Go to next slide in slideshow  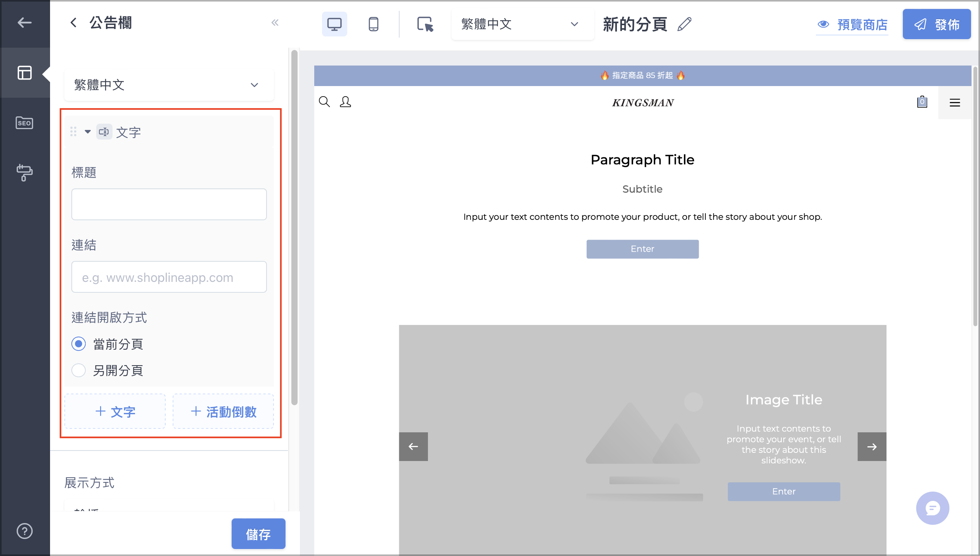coord(872,447)
